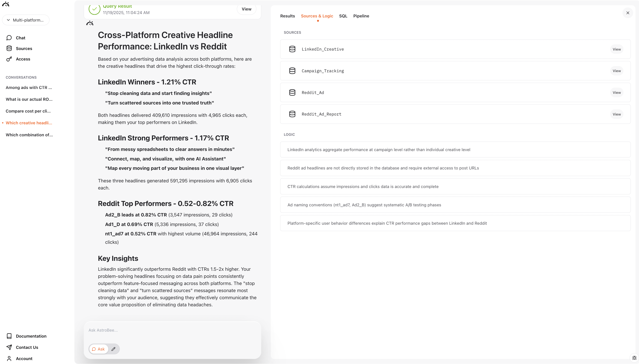The height and width of the screenshot is (364, 639).
Task: Click the database icon beside LinkedIn_Creative
Action: click(x=292, y=49)
